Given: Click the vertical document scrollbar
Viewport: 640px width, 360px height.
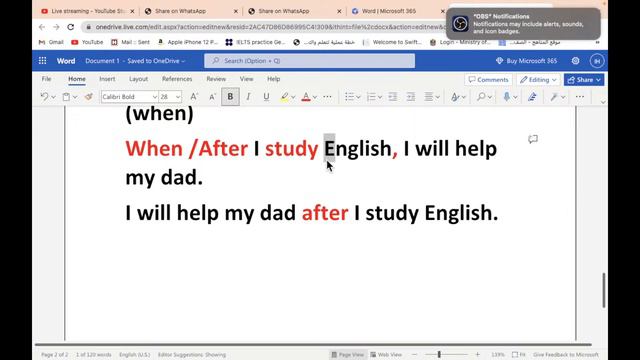Looking at the screenshot, I should click(x=603, y=290).
